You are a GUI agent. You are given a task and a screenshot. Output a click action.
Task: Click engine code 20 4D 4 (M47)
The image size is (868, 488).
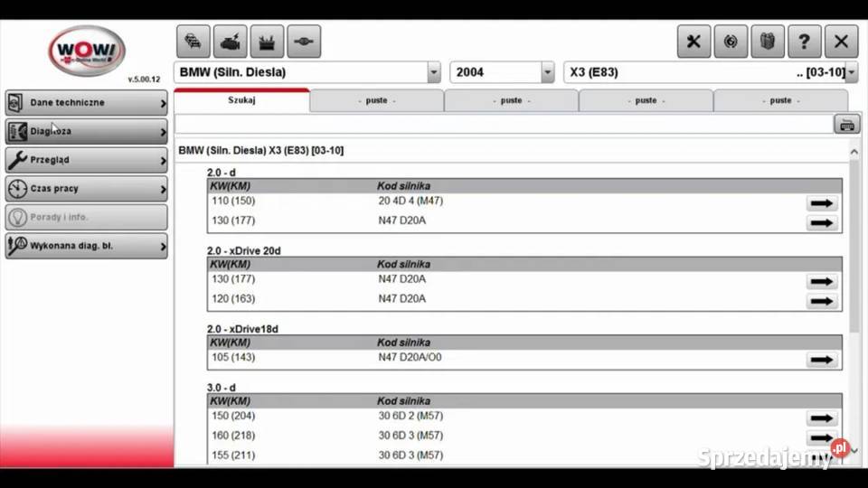pyautogui.click(x=410, y=201)
